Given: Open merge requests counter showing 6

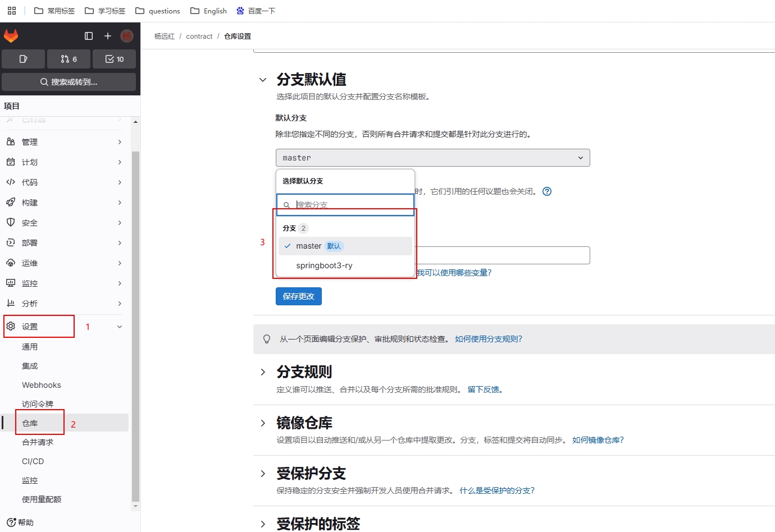Looking at the screenshot, I should pos(69,59).
